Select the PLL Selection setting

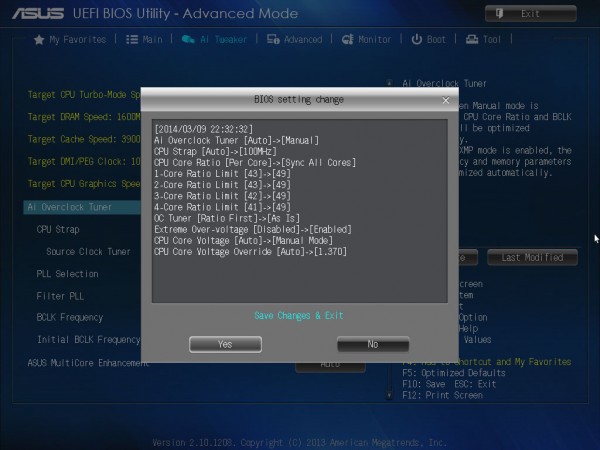coord(67,274)
